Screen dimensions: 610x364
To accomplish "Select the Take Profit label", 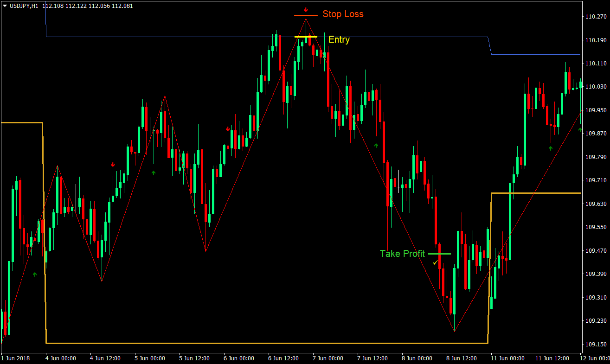I will click(402, 254).
